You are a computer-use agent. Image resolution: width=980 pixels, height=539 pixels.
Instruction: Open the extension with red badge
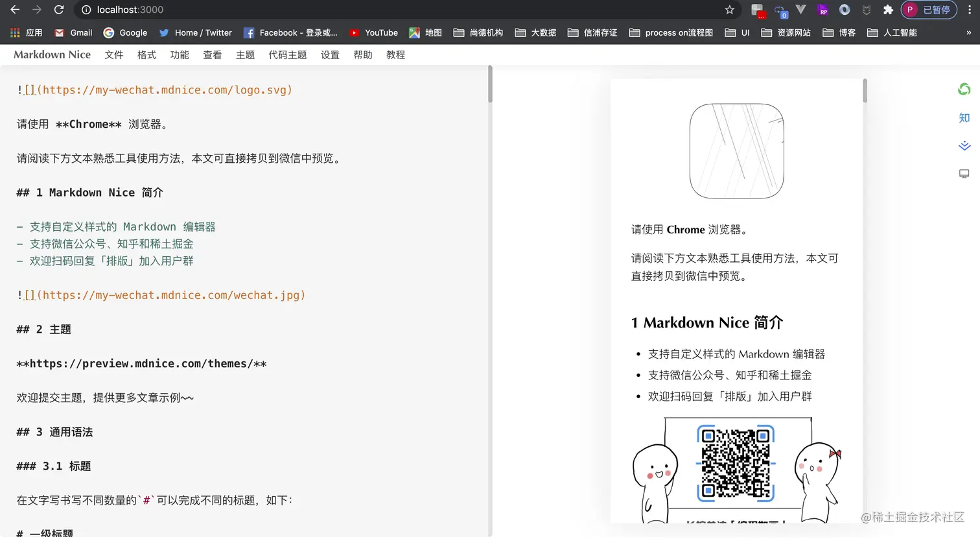pyautogui.click(x=758, y=10)
